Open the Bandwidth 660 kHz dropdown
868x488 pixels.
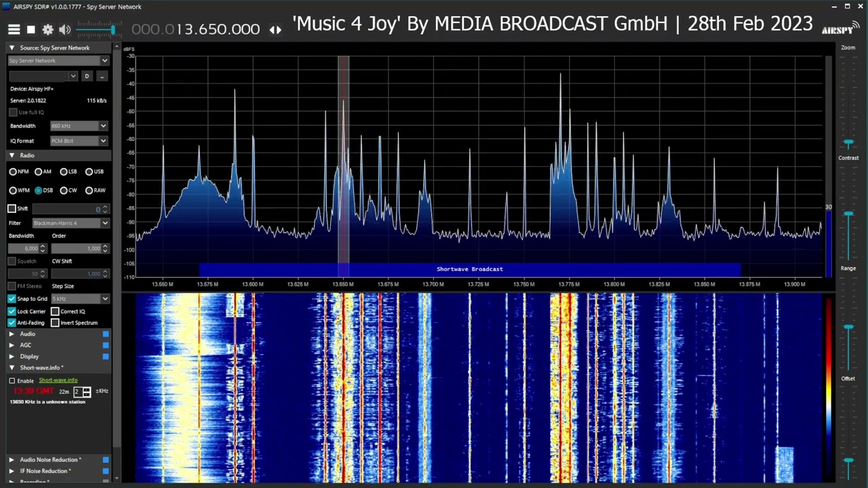pyautogui.click(x=79, y=126)
